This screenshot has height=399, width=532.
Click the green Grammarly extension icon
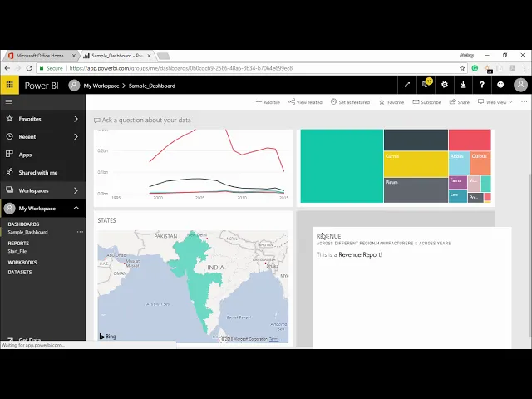(475, 68)
